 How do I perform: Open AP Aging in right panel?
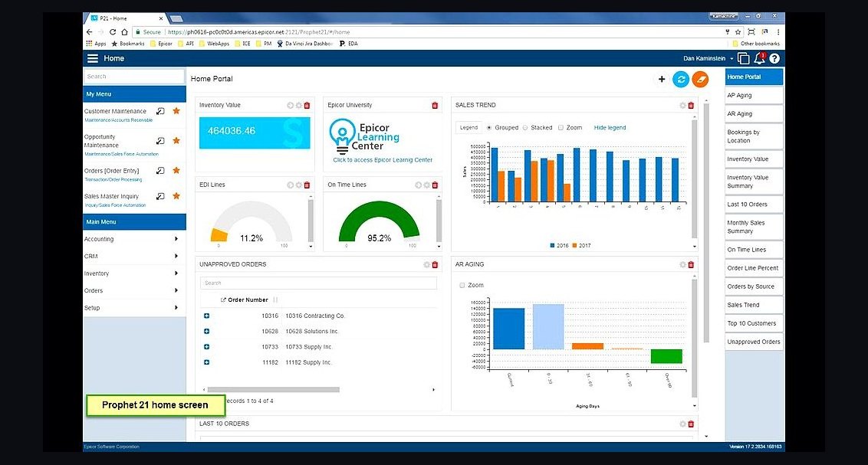754,95
